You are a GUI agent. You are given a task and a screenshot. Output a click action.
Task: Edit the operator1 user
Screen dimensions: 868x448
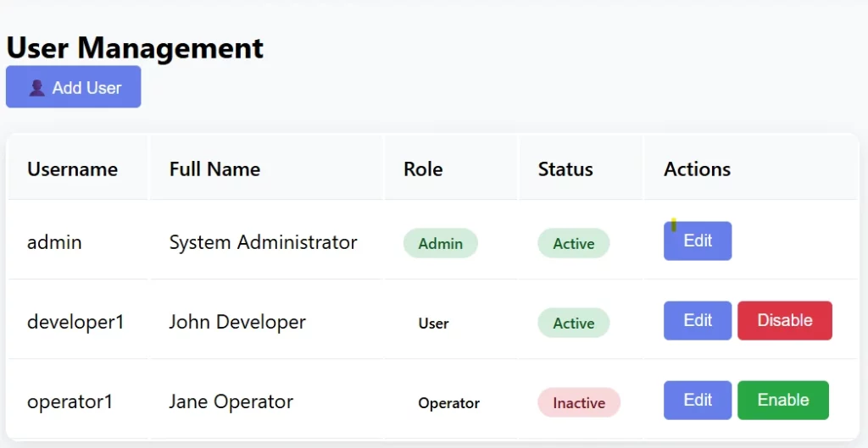[x=698, y=401]
